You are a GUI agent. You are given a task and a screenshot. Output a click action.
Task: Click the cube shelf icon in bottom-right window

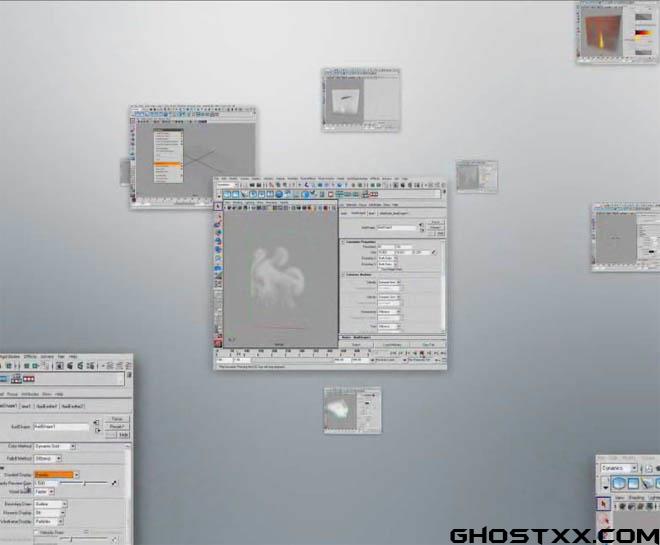633,484
